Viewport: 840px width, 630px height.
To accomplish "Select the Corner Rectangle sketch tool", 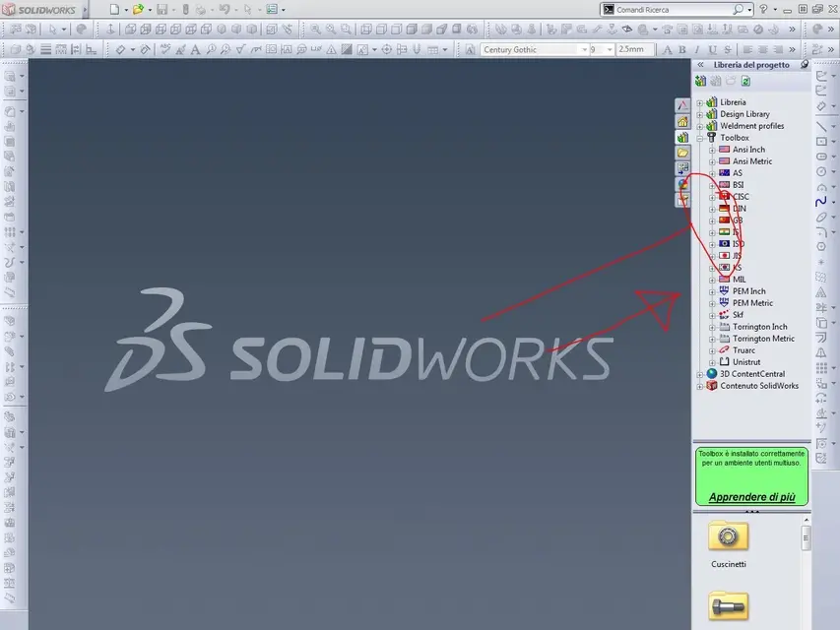I will click(821, 142).
